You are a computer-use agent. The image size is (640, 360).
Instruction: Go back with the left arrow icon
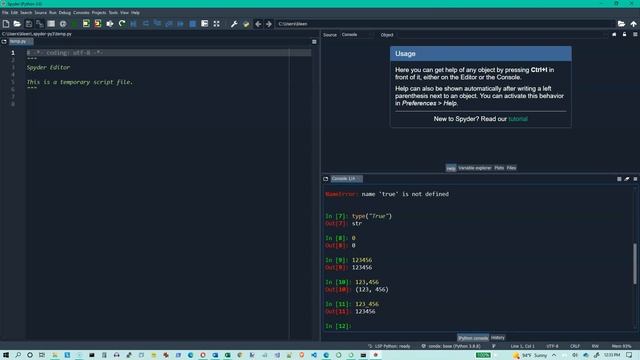tap(258, 24)
